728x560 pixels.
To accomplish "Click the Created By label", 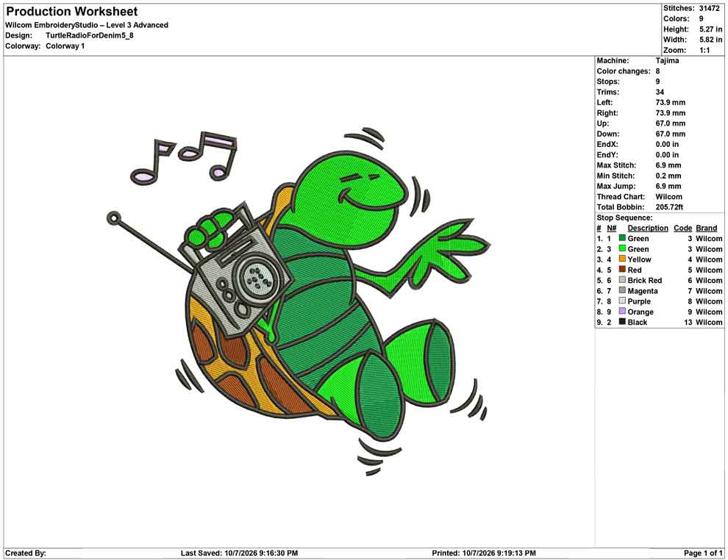I will (x=26, y=553).
